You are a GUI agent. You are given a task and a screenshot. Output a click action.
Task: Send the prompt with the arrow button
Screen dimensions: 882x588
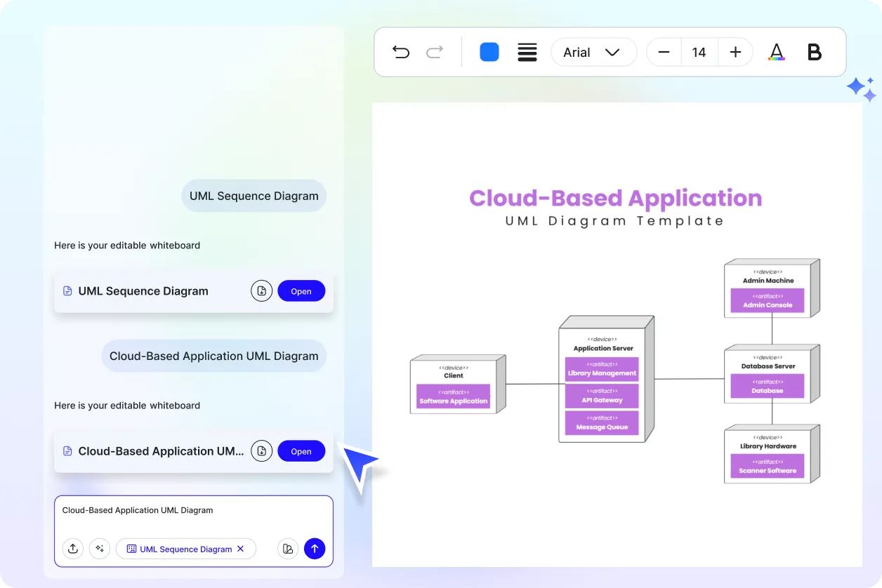coord(315,549)
